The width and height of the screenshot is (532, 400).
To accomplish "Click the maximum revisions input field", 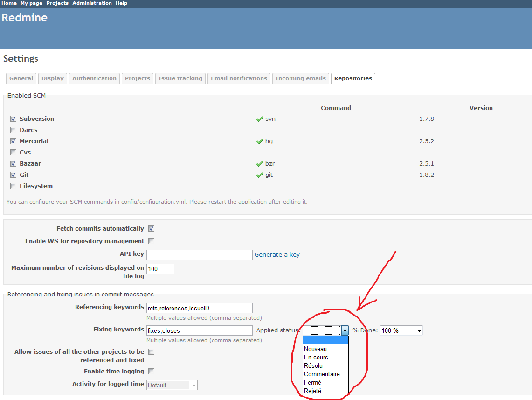I will [x=160, y=269].
